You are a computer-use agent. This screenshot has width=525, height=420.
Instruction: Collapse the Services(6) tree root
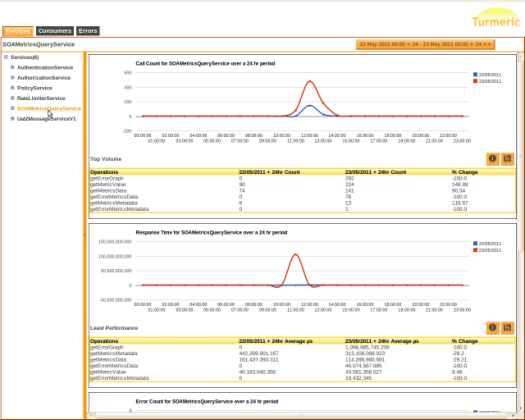click(6, 57)
